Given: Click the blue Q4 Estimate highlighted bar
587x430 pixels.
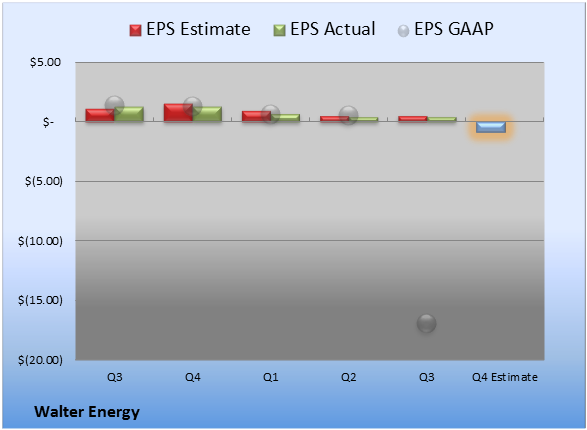Looking at the screenshot, I should 491,127.
